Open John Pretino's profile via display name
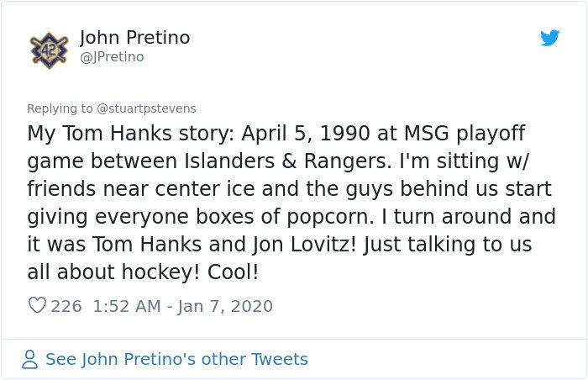Viewport: 588px width, 380px height. click(x=135, y=37)
